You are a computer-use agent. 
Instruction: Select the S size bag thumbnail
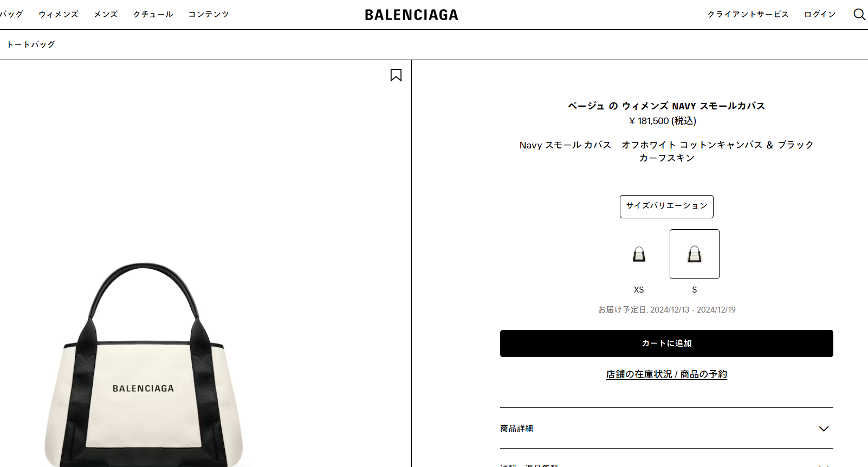(695, 254)
